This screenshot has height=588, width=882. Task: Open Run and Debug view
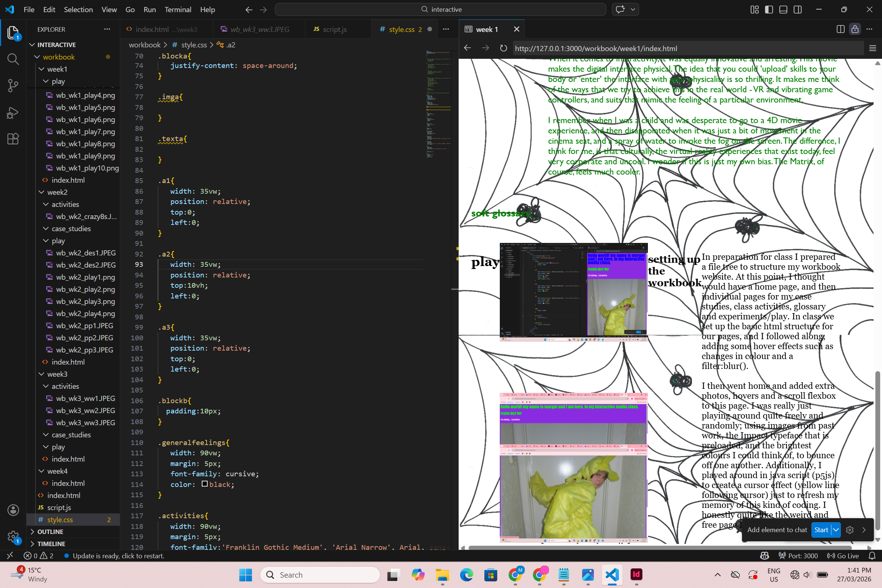[x=13, y=112]
